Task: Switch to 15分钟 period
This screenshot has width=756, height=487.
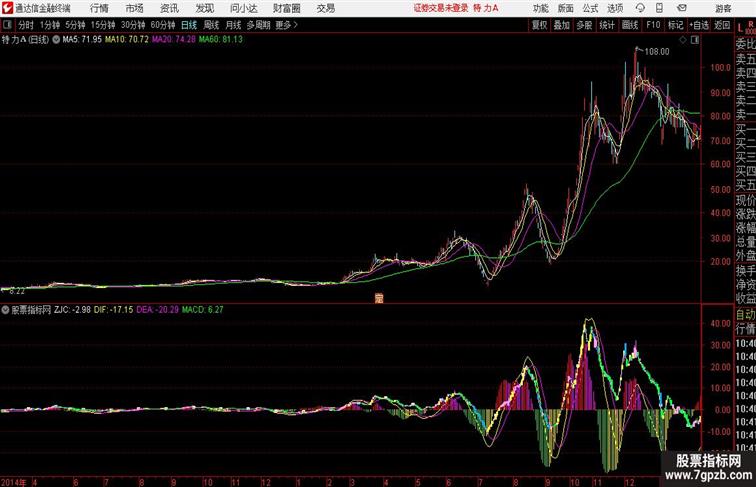Action: point(103,25)
